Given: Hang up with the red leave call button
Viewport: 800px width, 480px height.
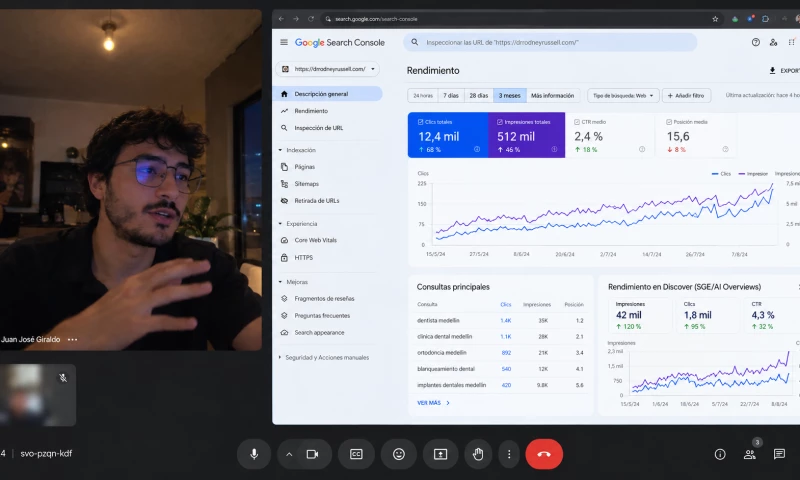Looking at the screenshot, I should pyautogui.click(x=544, y=454).
